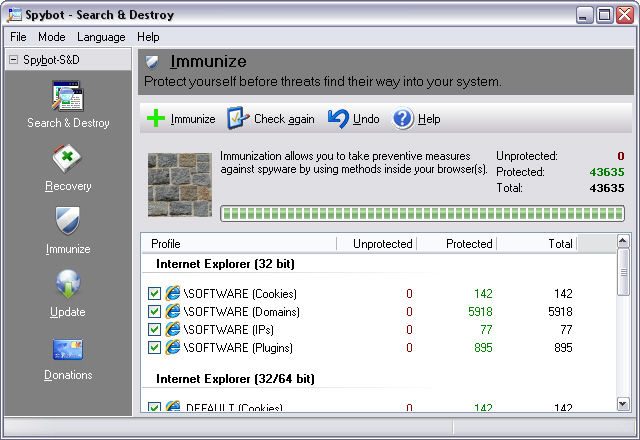Open the Donations credit card icon
The width and height of the screenshot is (640, 440).
[x=68, y=350]
